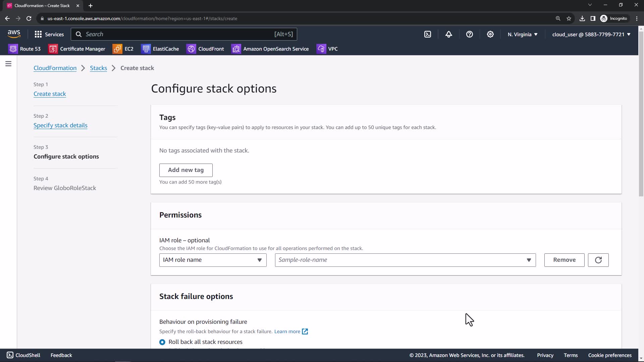The image size is (644, 362).
Task: Expand the IAM role name dropdown
Action: [x=213, y=260]
